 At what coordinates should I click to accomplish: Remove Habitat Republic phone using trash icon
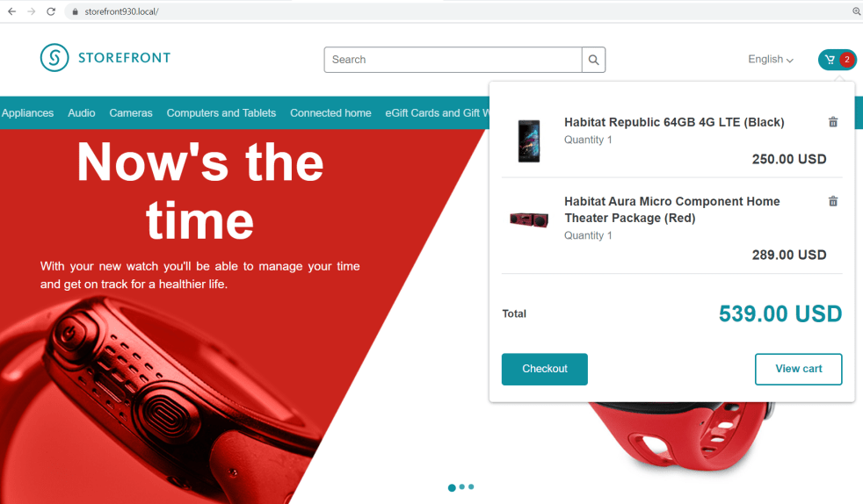click(833, 122)
